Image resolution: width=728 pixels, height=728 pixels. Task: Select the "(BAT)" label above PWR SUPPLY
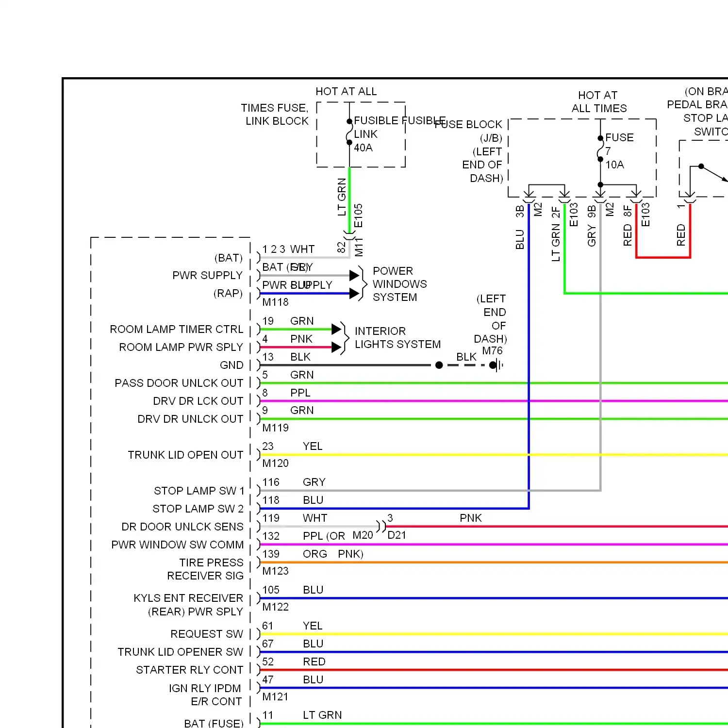coord(228,258)
